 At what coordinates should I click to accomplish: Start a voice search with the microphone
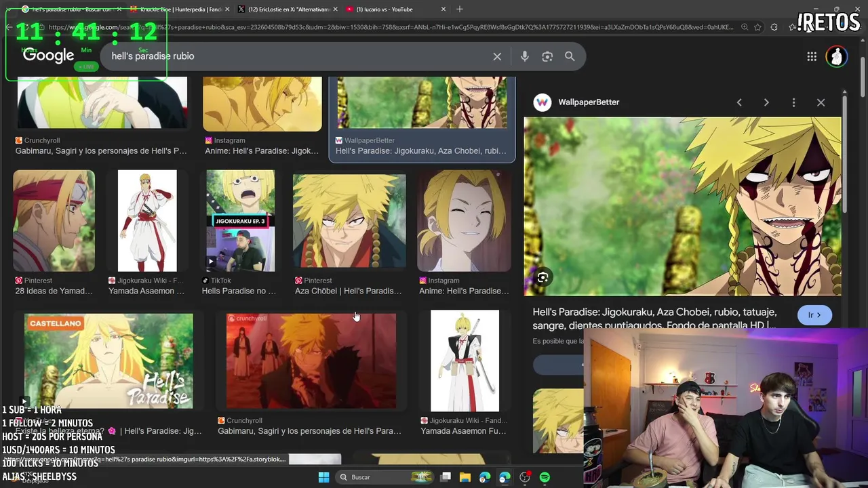click(x=524, y=56)
